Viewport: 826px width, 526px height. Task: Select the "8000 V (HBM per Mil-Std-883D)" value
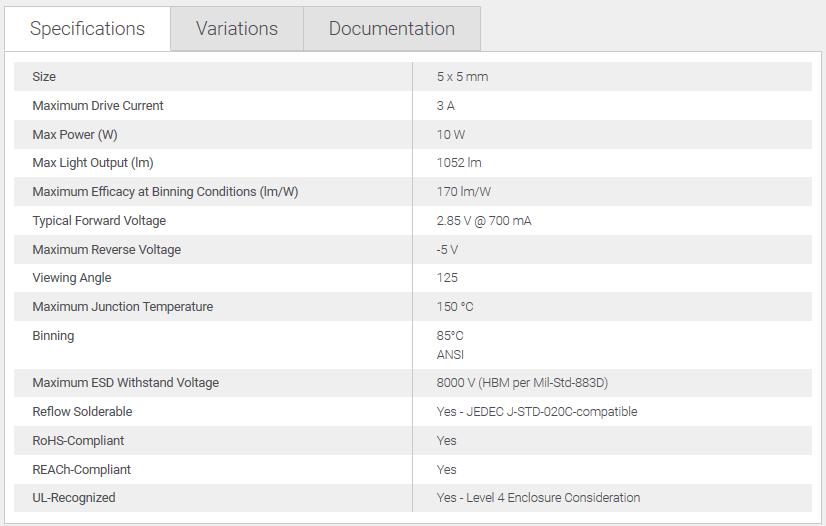click(522, 383)
